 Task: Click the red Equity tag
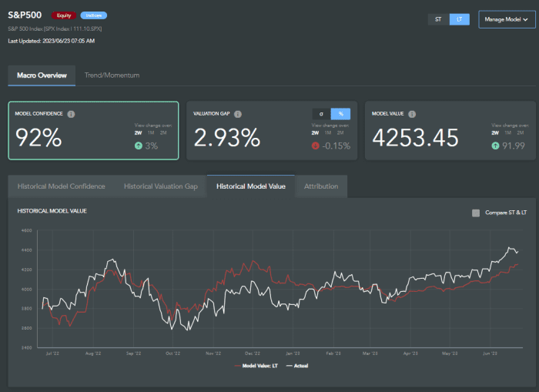[x=63, y=15]
